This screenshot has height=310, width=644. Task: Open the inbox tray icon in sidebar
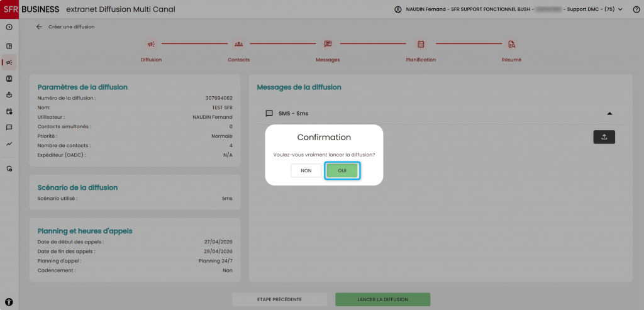pos(9,95)
